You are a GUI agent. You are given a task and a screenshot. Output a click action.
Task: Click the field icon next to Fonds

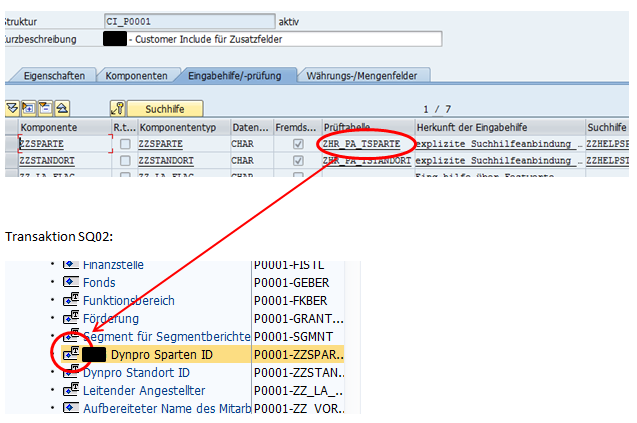[70, 283]
